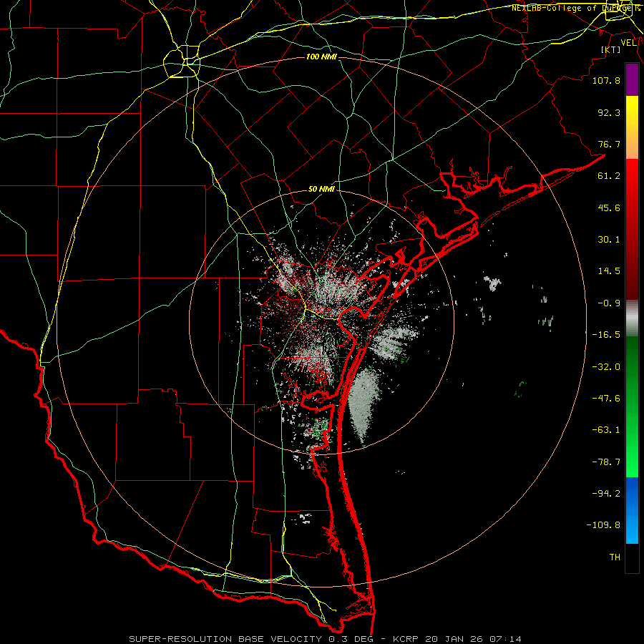Click the [KT] units label
This screenshot has width=644, height=644.
[x=611, y=49]
